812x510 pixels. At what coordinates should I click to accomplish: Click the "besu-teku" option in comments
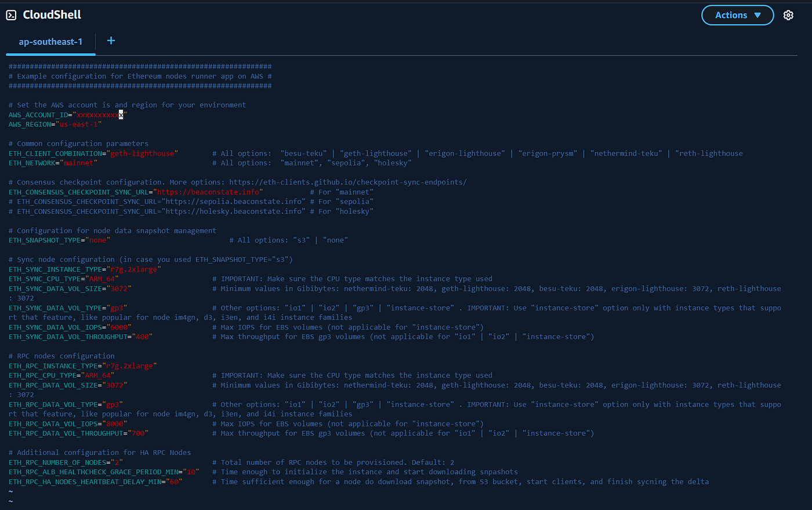coord(303,153)
